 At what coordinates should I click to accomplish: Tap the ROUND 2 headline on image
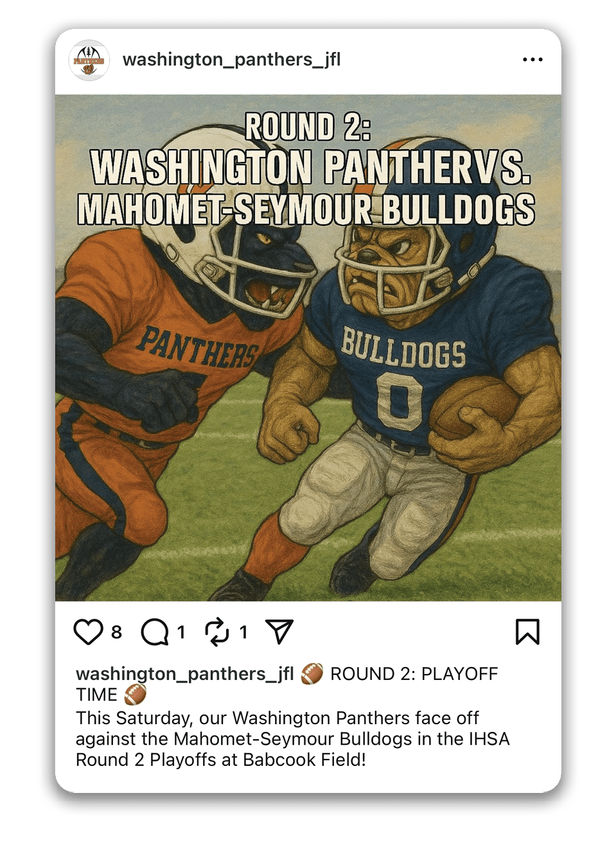point(308,127)
